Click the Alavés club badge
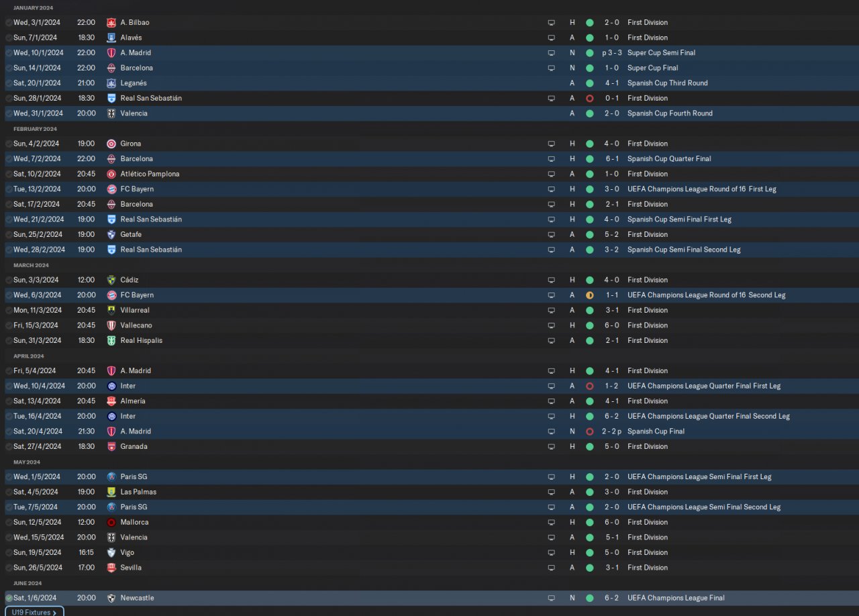 [x=111, y=38]
